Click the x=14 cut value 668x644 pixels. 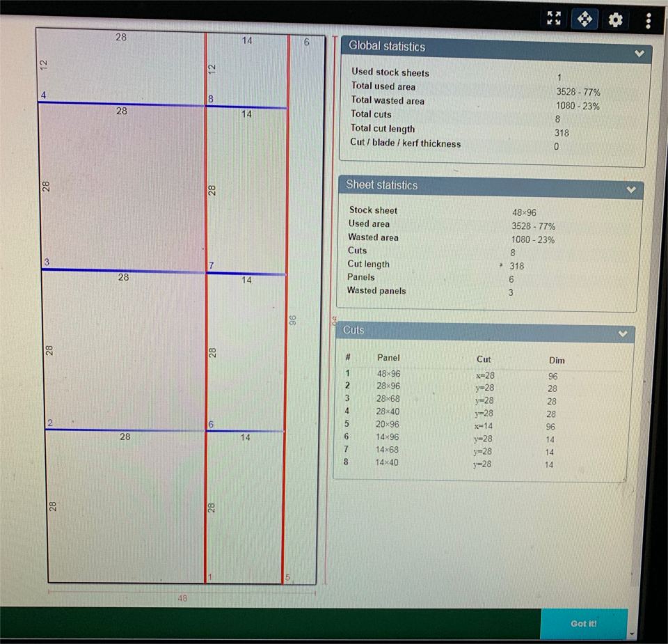pyautogui.click(x=483, y=426)
